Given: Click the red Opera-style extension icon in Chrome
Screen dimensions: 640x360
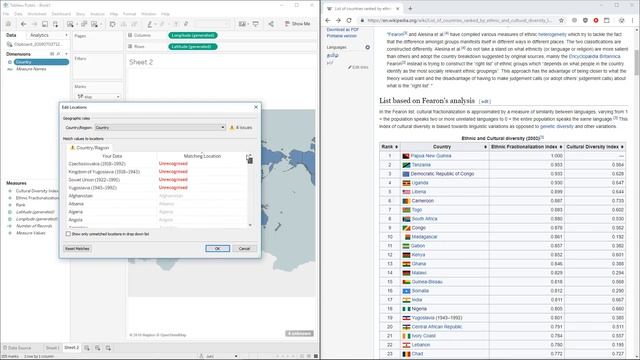Looking at the screenshot, I should click(x=596, y=20).
